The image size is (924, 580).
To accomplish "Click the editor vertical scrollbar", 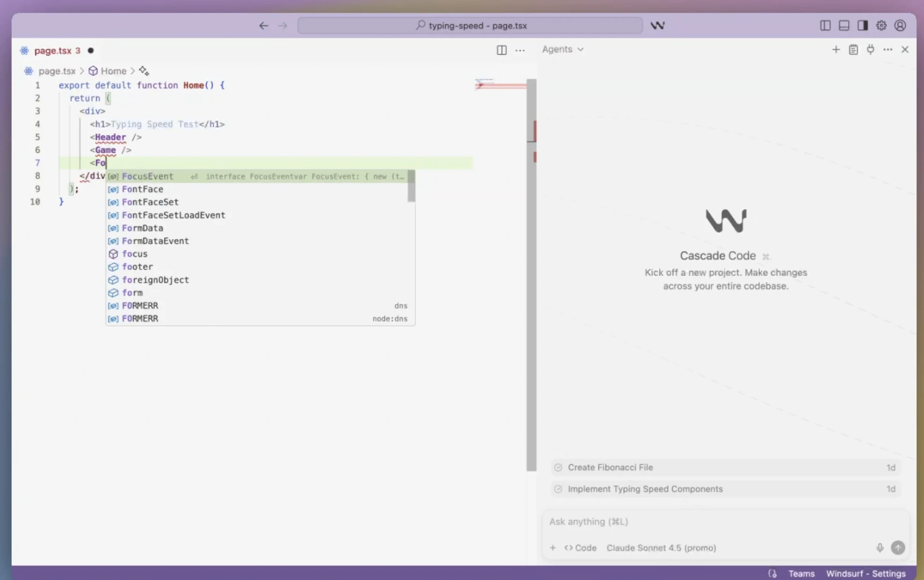I will 532,275.
